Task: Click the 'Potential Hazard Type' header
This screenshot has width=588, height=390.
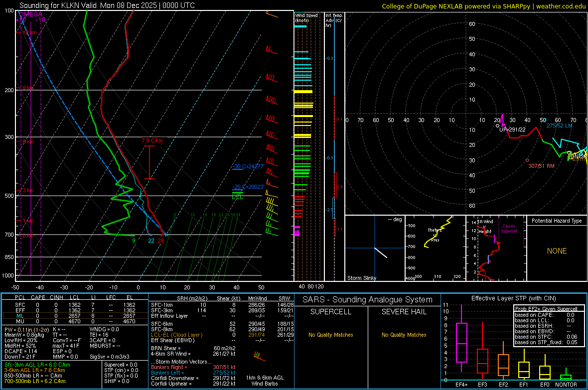Action: click(557, 221)
